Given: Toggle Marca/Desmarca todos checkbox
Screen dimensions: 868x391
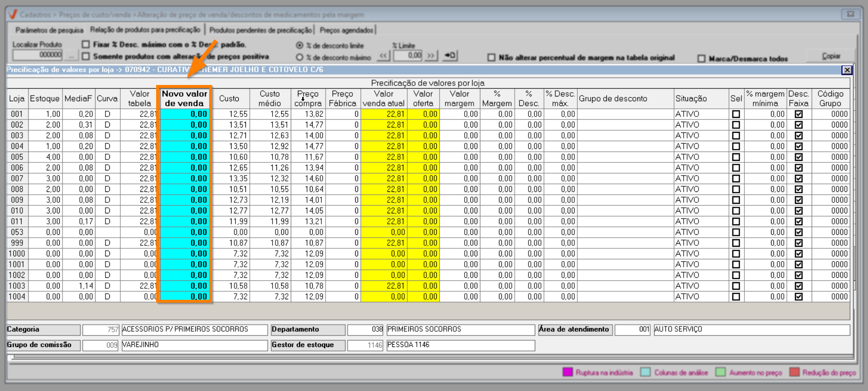Looking at the screenshot, I should (x=701, y=58).
